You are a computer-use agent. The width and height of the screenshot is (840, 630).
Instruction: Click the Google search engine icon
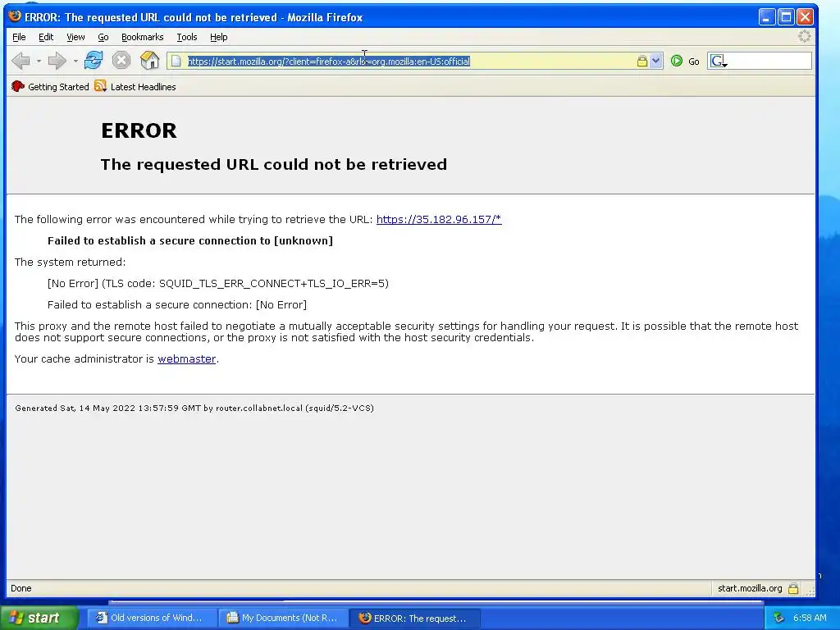point(717,61)
